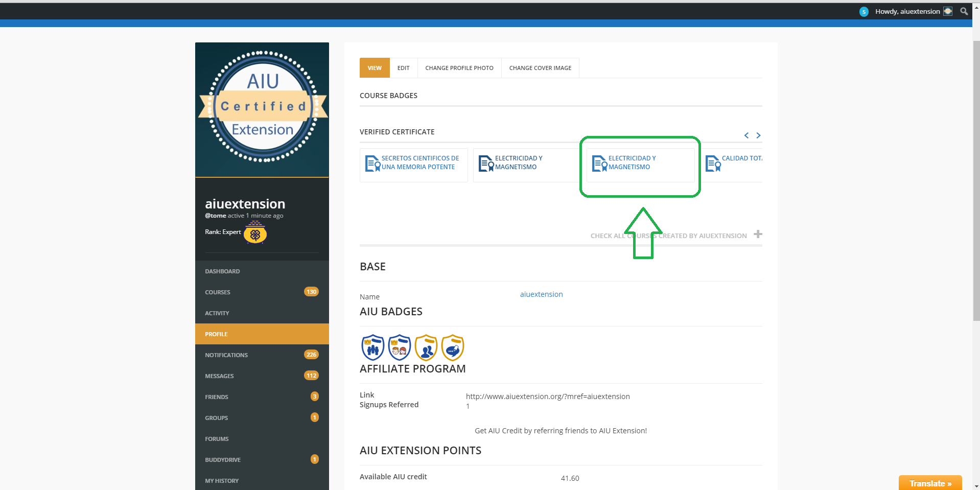
Task: Open Notifications in the sidebar menu
Action: pyautogui.click(x=226, y=355)
